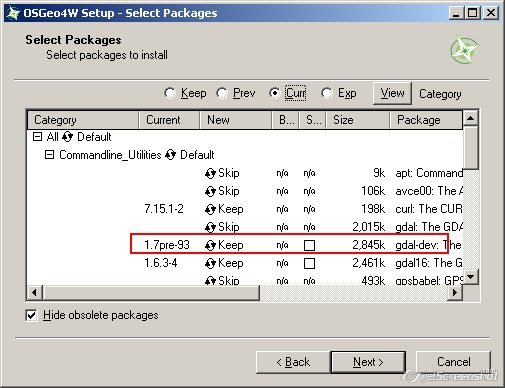Click the Next button

pyautogui.click(x=368, y=362)
